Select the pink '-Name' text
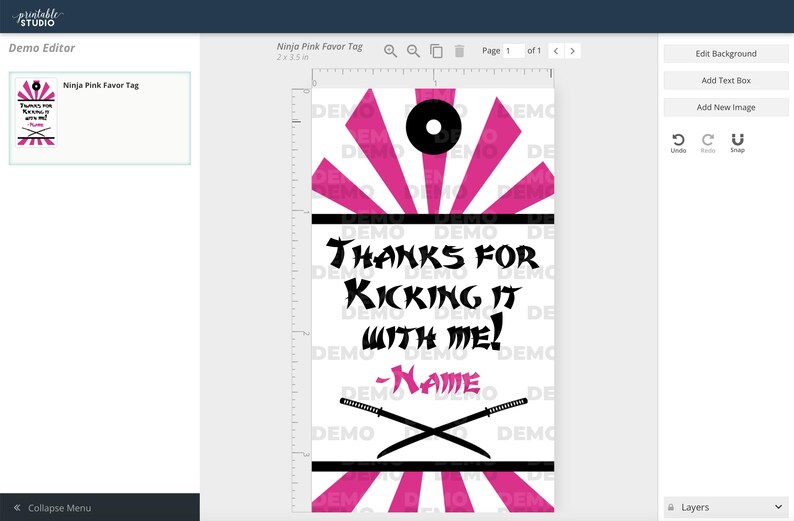Image resolution: width=794 pixels, height=521 pixels. point(428,380)
